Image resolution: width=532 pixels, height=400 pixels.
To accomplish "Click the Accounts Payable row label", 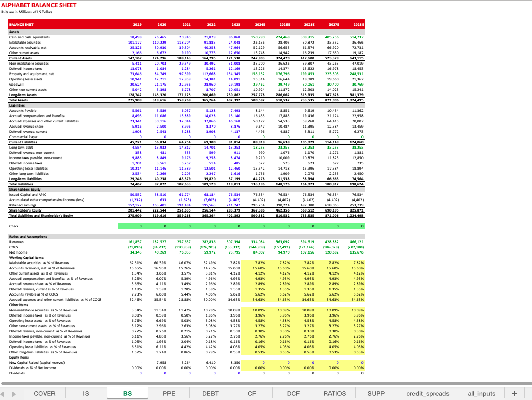I will coord(23,111).
